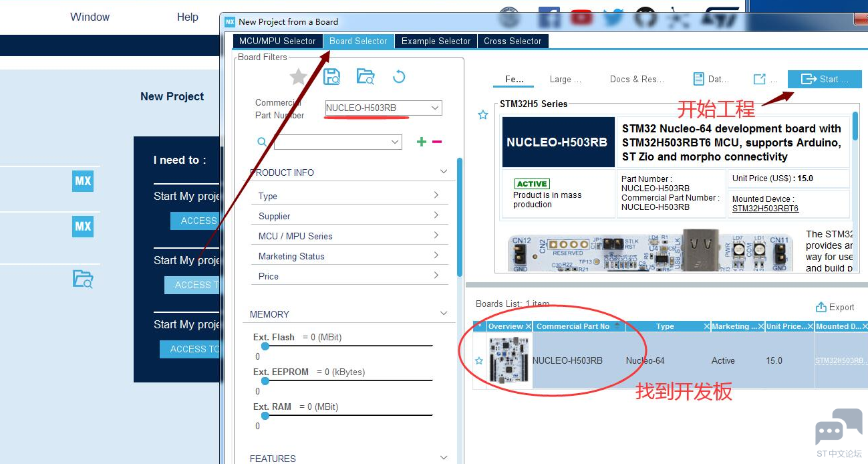The height and width of the screenshot is (464, 868).
Task: Select the Board Selector tab
Action: click(x=358, y=41)
